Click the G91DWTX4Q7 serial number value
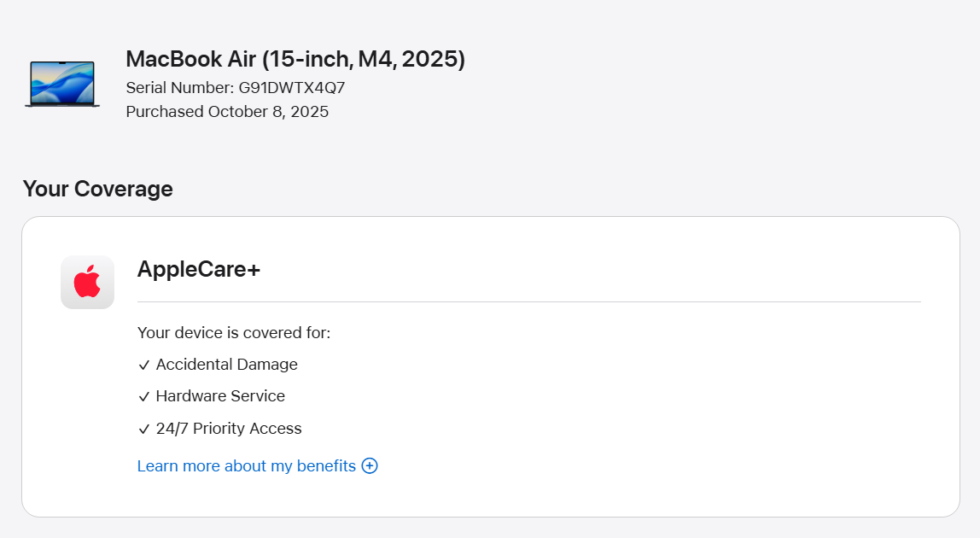This screenshot has height=538, width=980. click(x=292, y=88)
